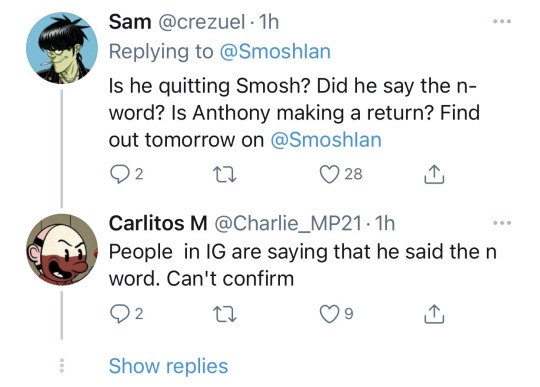This screenshot has width=540, height=387.
Task: Retweet Sam's tweet about Smosh
Action: [x=225, y=174]
